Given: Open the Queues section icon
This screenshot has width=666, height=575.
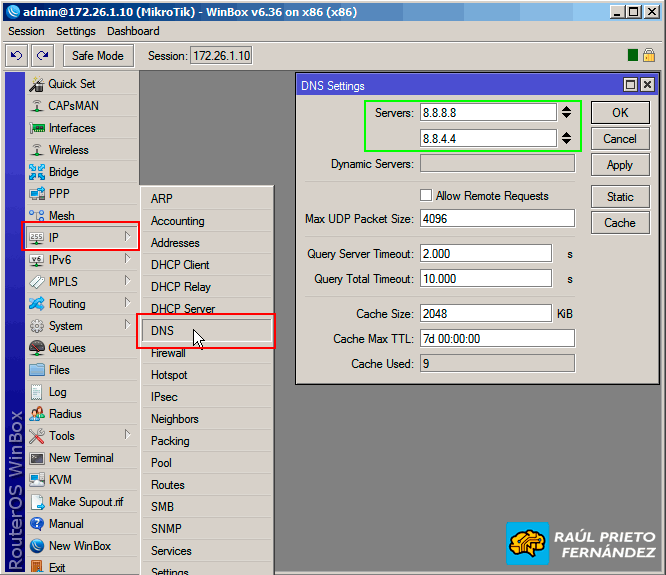Looking at the screenshot, I should (x=37, y=348).
